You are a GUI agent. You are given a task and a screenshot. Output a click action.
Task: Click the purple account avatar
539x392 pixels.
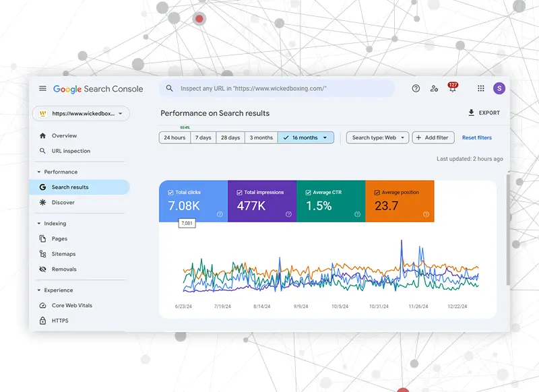499,88
